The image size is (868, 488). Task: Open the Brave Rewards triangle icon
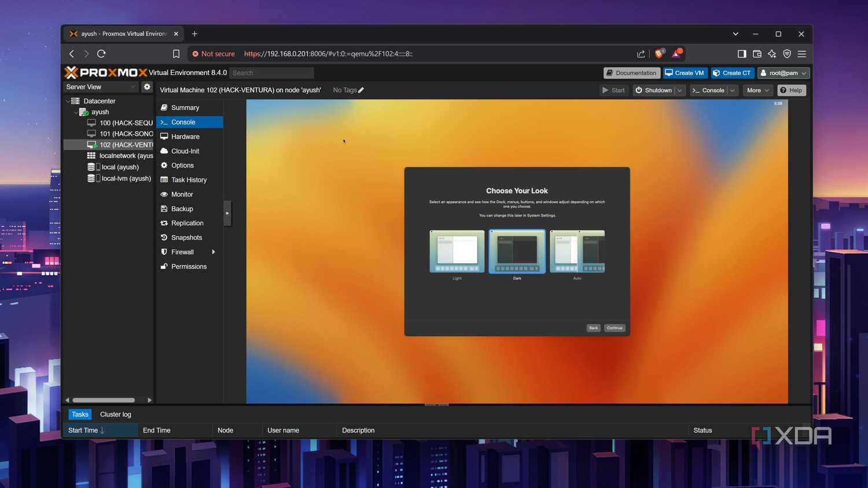pyautogui.click(x=676, y=54)
